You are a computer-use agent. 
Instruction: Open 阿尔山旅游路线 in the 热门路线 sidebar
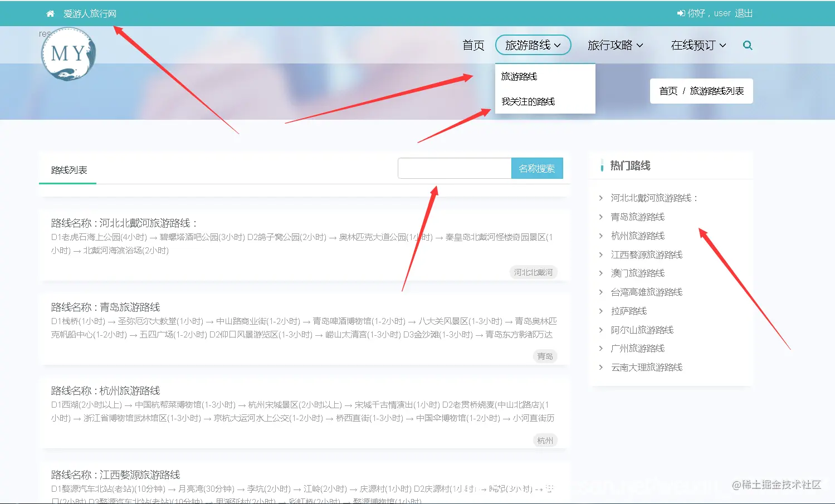coord(642,330)
